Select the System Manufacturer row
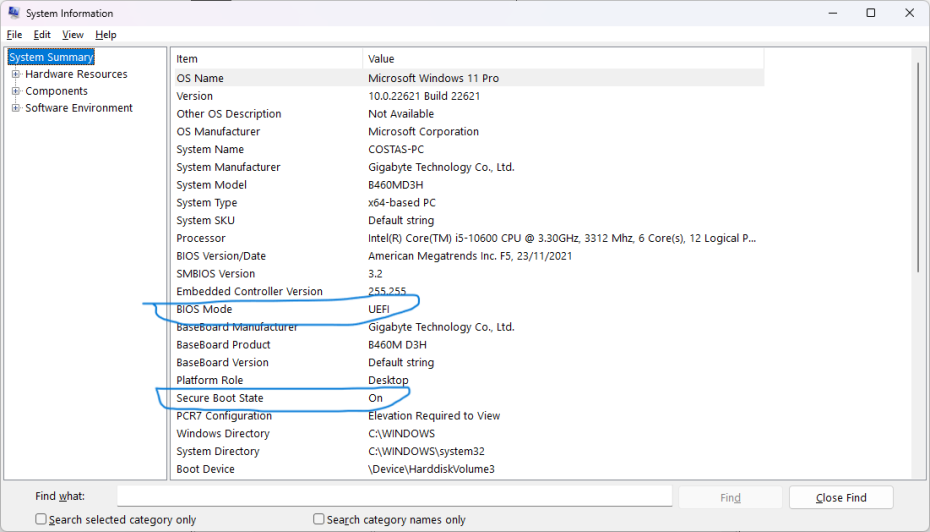This screenshot has height=532, width=930. [468, 167]
